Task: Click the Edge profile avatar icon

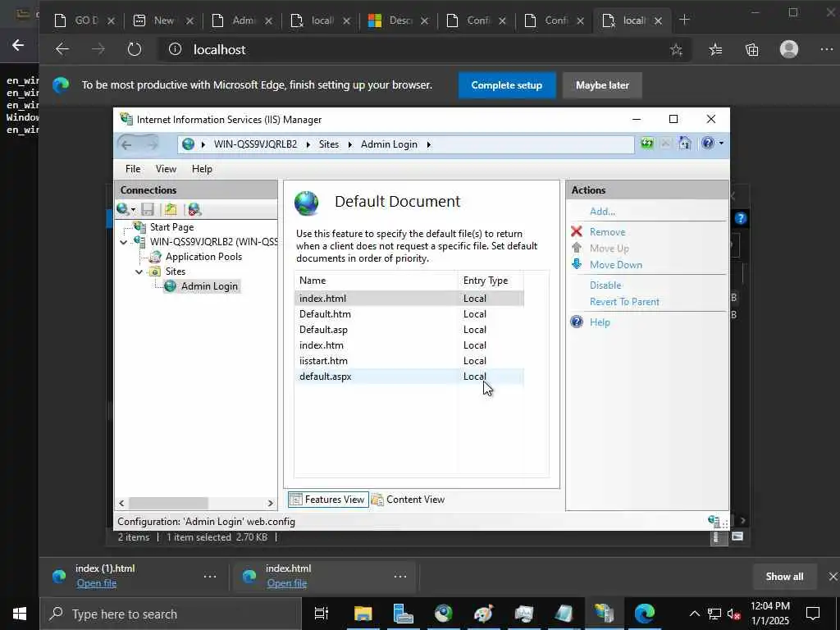Action: click(788, 49)
